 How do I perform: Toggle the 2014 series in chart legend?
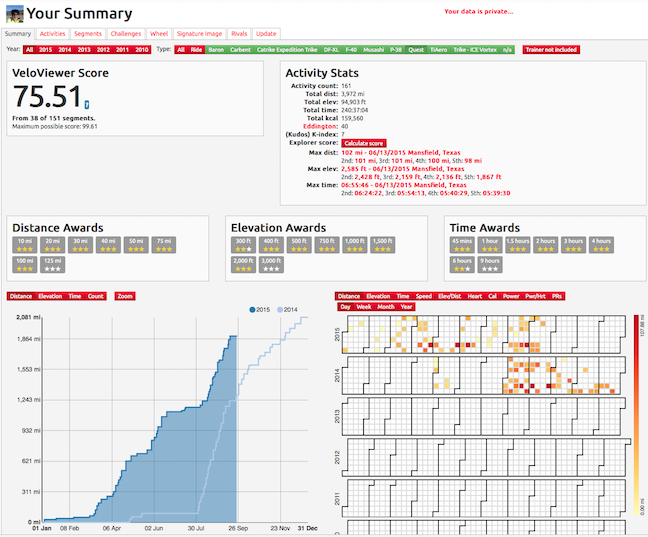tap(287, 310)
